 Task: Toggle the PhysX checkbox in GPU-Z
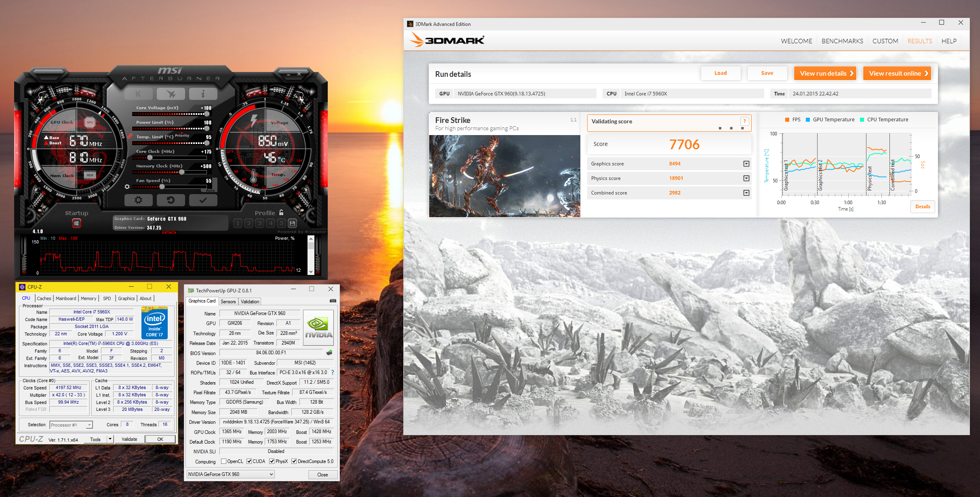point(272,461)
